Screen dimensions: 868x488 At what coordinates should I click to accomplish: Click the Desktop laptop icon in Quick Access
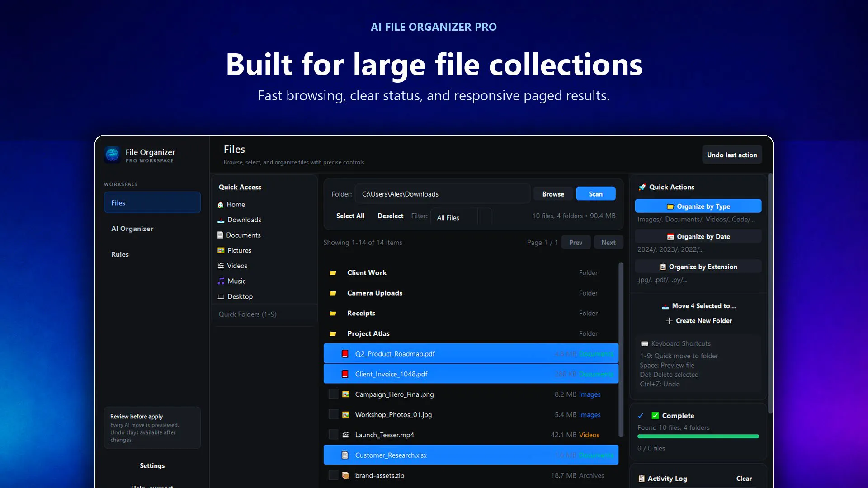(221, 296)
